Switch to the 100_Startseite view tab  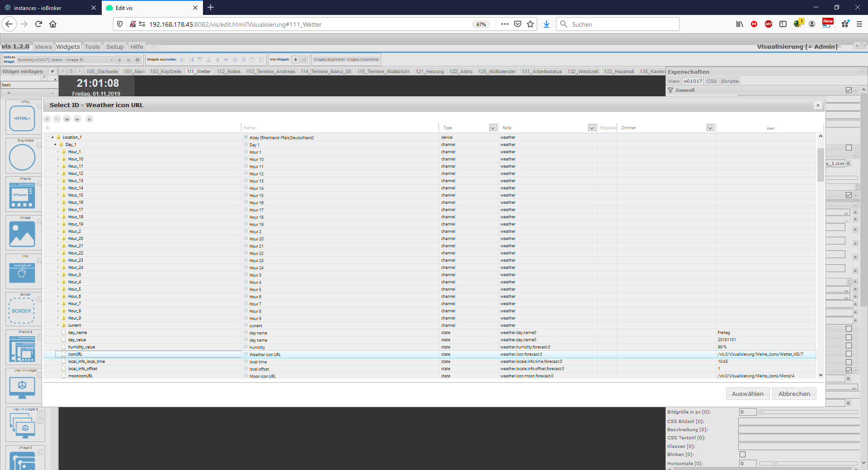(x=102, y=71)
